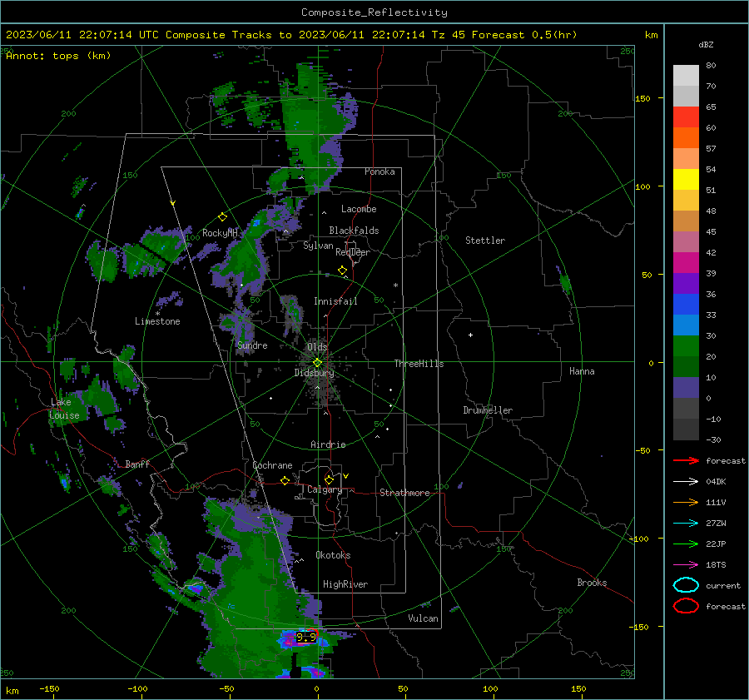Click the storm cell labeled 9.9

(x=305, y=638)
